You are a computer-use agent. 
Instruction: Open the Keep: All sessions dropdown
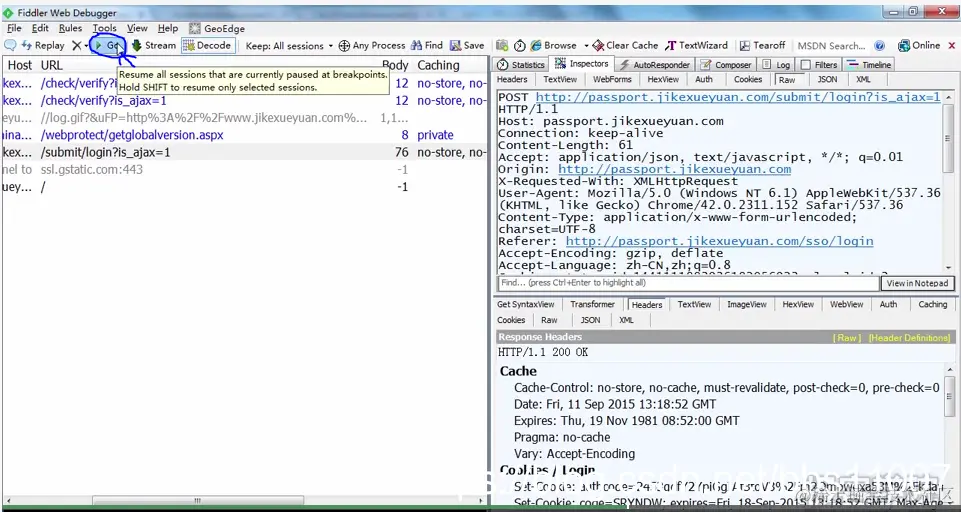[x=289, y=46]
